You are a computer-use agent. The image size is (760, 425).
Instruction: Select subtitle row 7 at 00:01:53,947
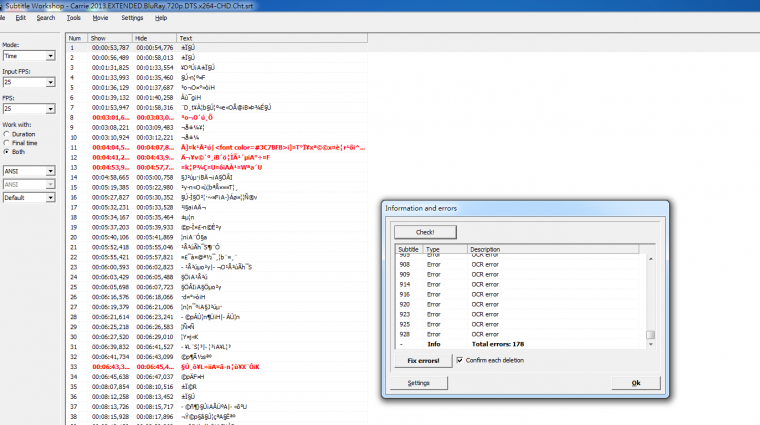(217, 108)
